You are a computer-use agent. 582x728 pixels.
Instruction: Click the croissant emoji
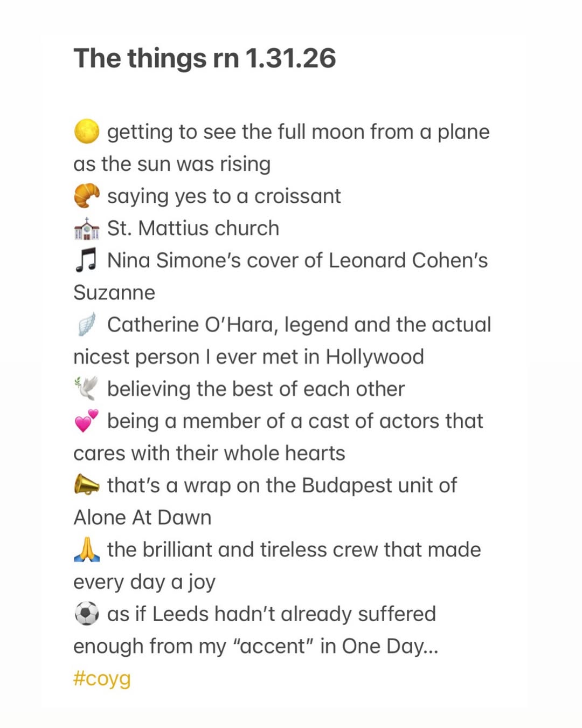pos(86,196)
